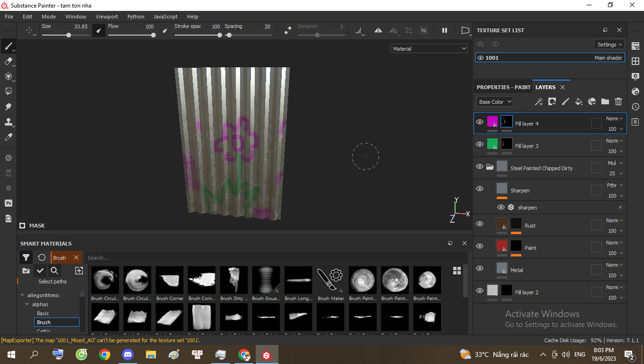Image resolution: width=644 pixels, height=364 pixels.
Task: Open the Material viewport mode dropdown
Action: [x=429, y=48]
